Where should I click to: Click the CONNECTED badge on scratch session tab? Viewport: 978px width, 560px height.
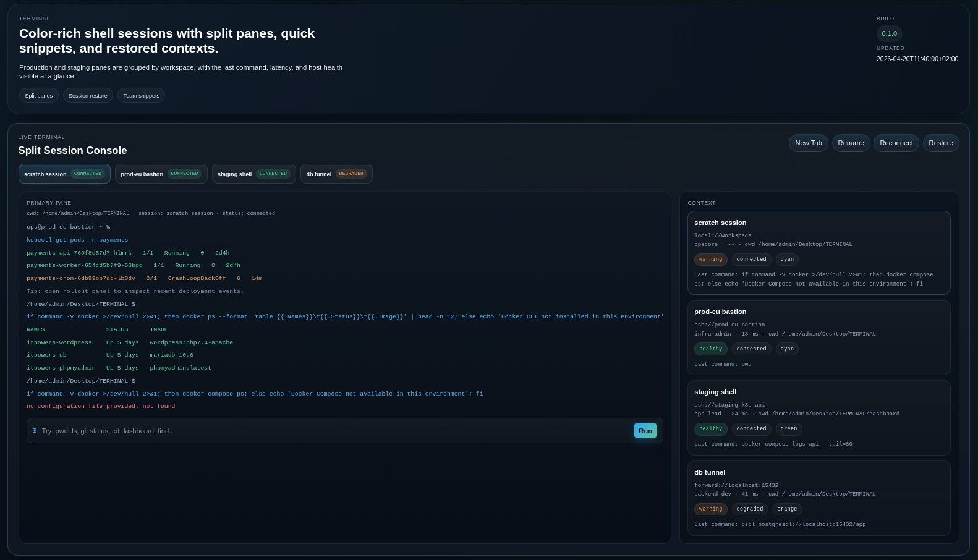88,174
